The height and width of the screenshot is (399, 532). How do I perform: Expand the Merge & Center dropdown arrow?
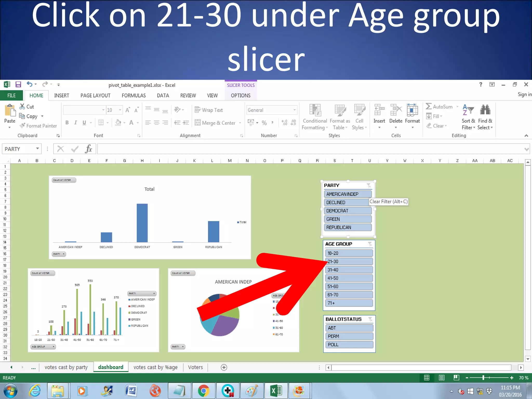240,123
